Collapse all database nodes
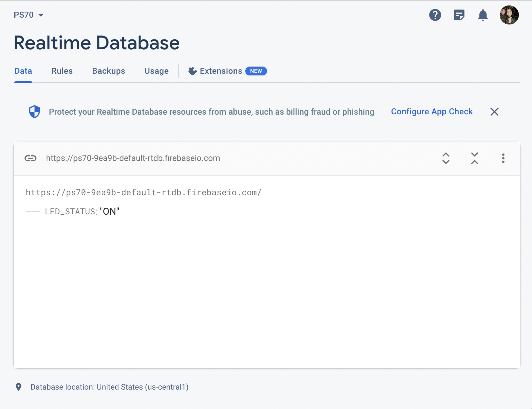 (474, 158)
